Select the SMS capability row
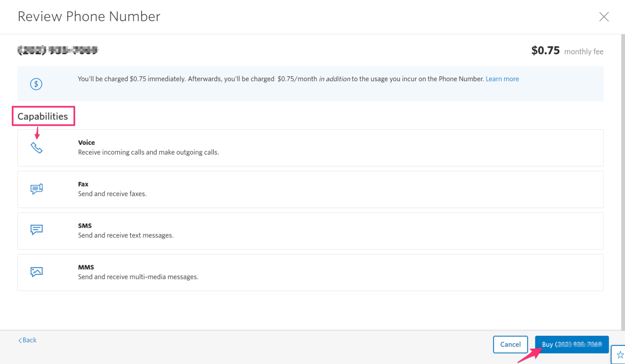 point(310,231)
